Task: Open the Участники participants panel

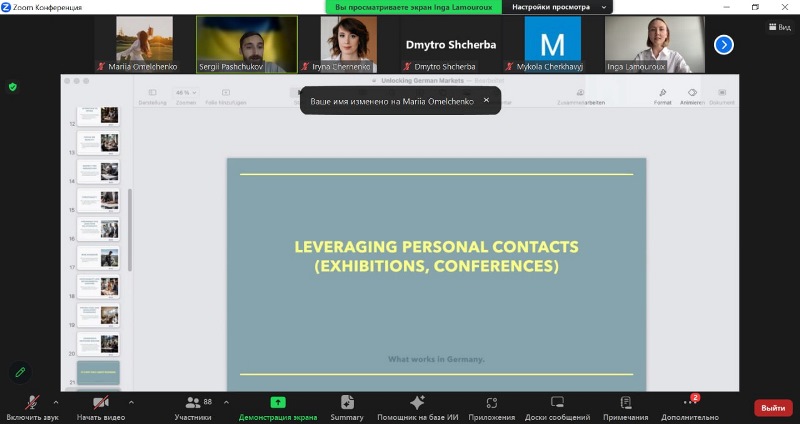Action: [193, 408]
